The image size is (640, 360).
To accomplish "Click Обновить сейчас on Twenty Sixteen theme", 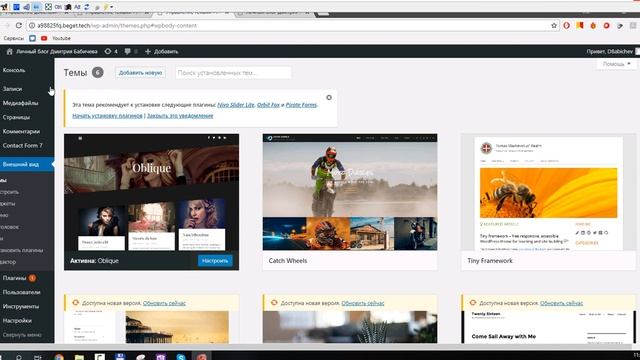I will 561,303.
